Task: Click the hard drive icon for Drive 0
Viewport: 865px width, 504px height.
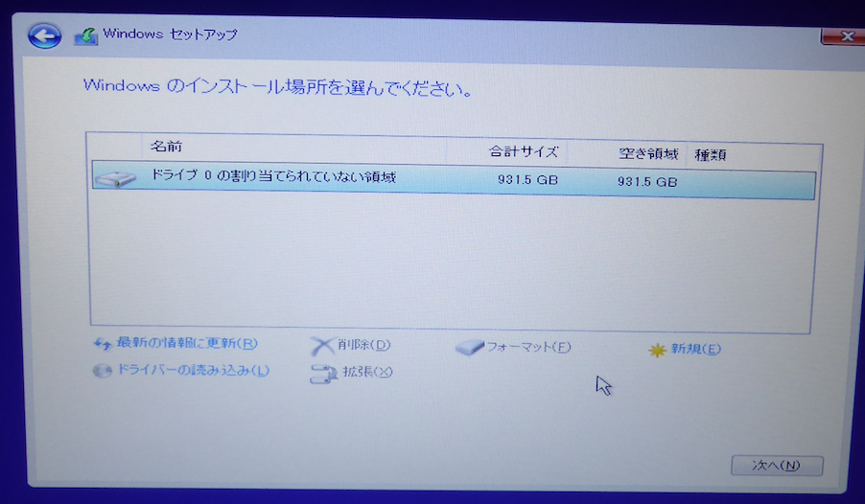Action: point(115,178)
